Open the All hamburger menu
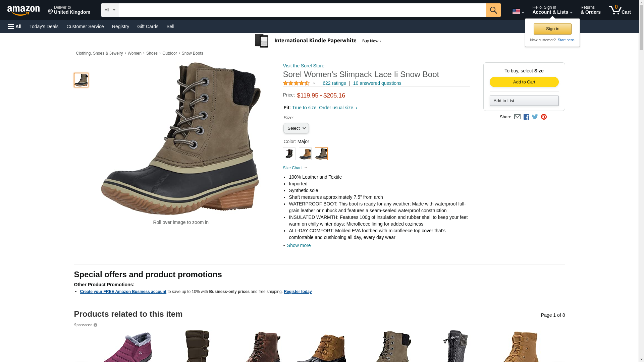Screen dimensions: 644x362 click(x=15, y=26)
